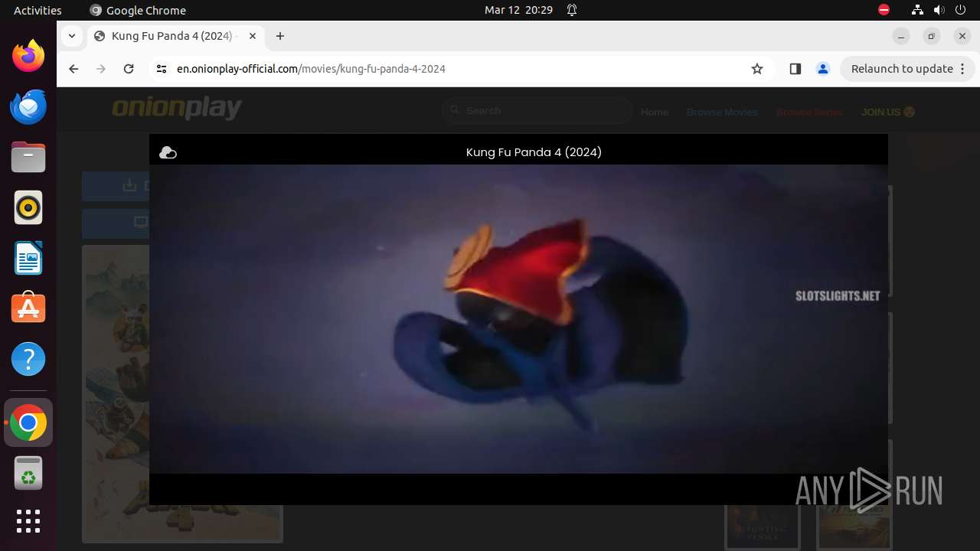The width and height of the screenshot is (980, 551).
Task: Open the Help icon in dock
Action: [28, 359]
